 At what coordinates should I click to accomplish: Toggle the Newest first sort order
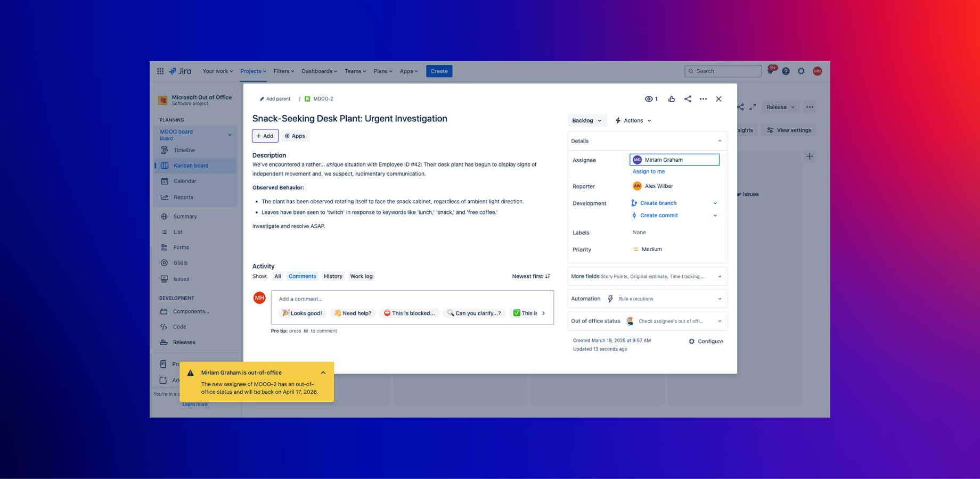tap(531, 277)
